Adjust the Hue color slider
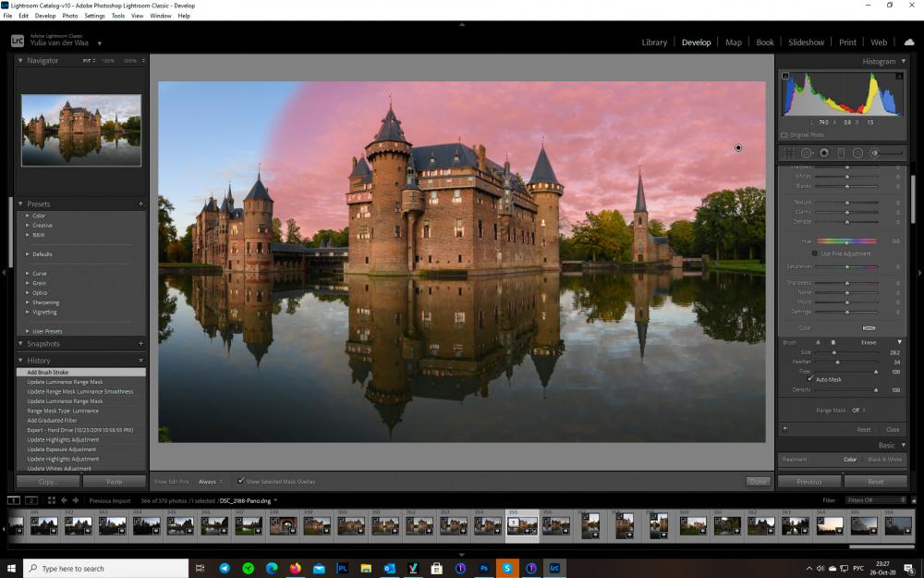The height and width of the screenshot is (578, 924). 846,241
